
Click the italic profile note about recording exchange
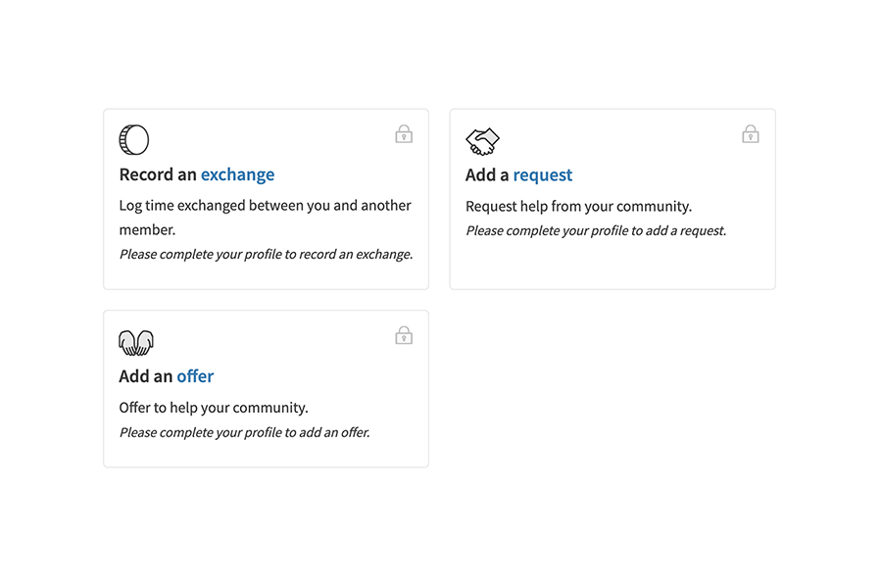pos(266,254)
